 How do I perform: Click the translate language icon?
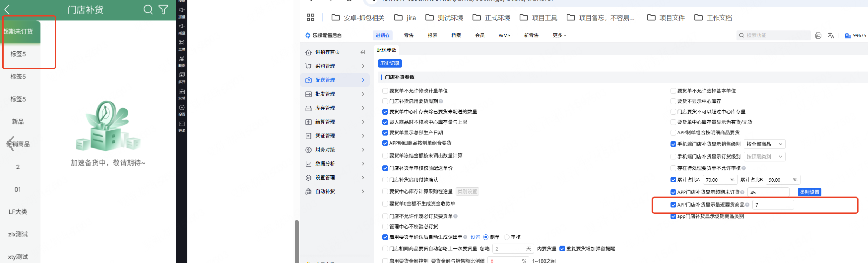coord(831,35)
